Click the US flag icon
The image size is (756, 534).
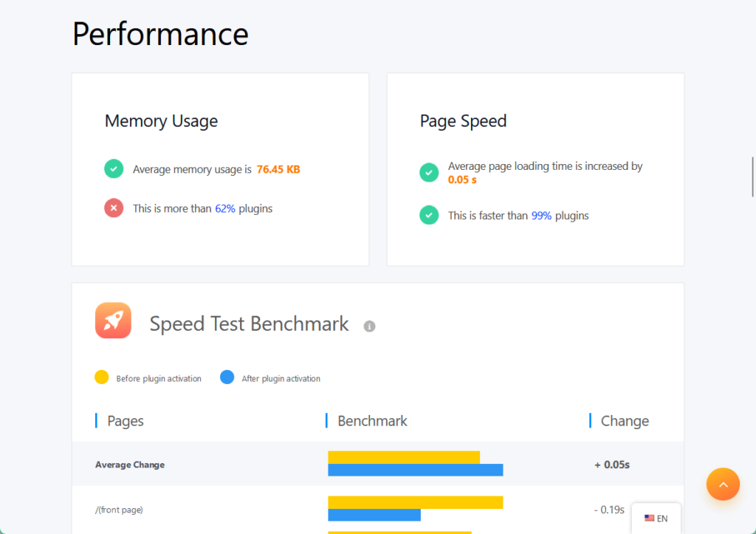pyautogui.click(x=649, y=518)
